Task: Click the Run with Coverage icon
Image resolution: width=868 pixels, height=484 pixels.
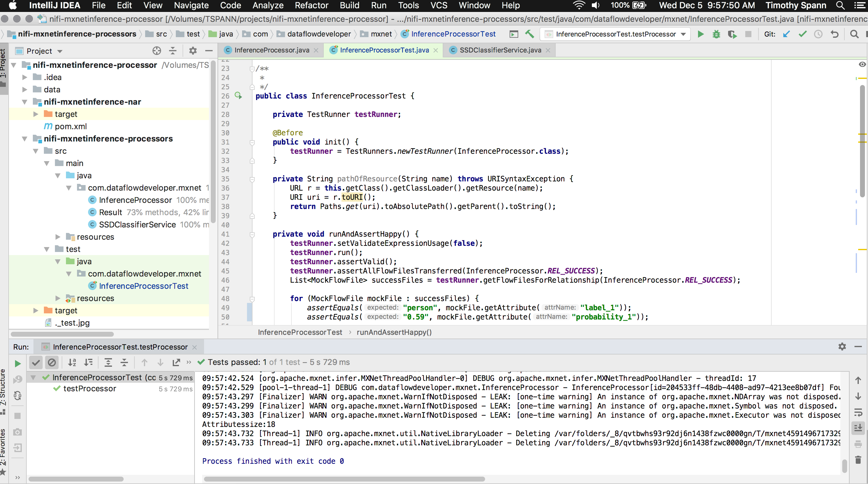Action: tap(732, 34)
